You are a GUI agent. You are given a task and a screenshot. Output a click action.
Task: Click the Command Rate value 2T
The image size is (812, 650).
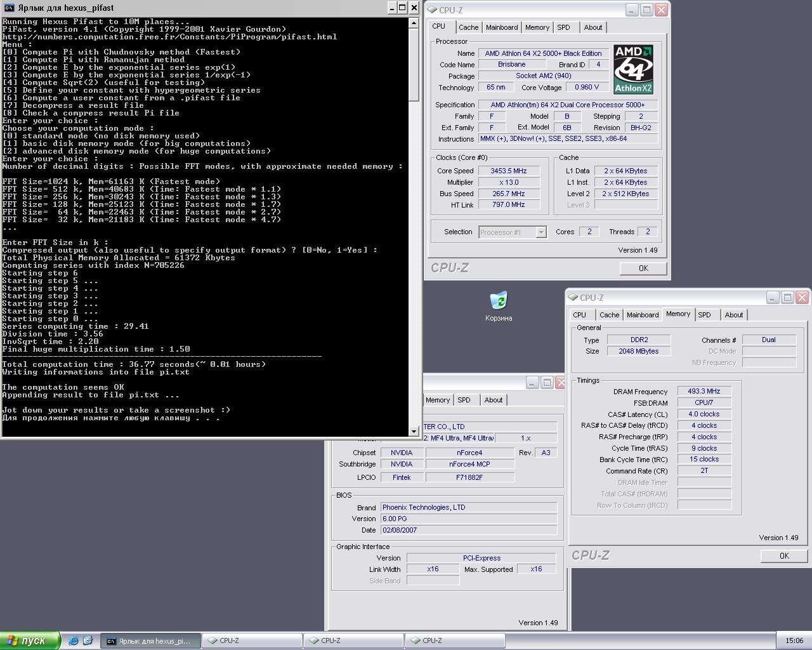704,470
